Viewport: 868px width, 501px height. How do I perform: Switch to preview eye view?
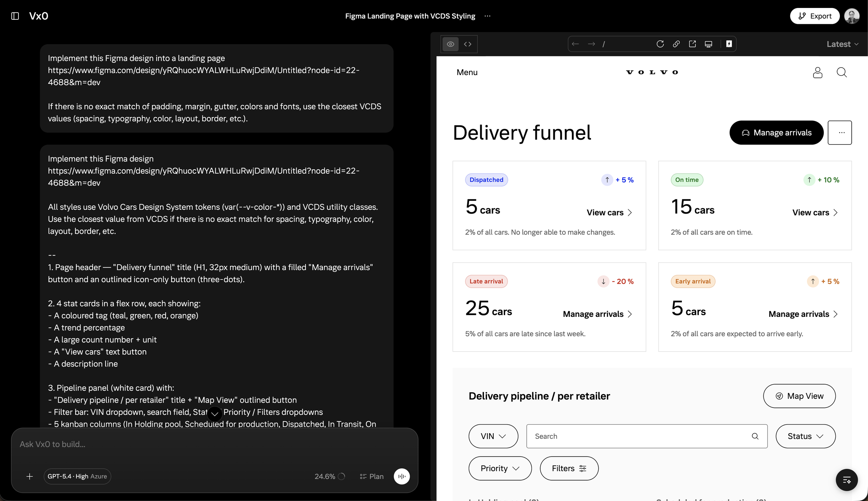(450, 44)
